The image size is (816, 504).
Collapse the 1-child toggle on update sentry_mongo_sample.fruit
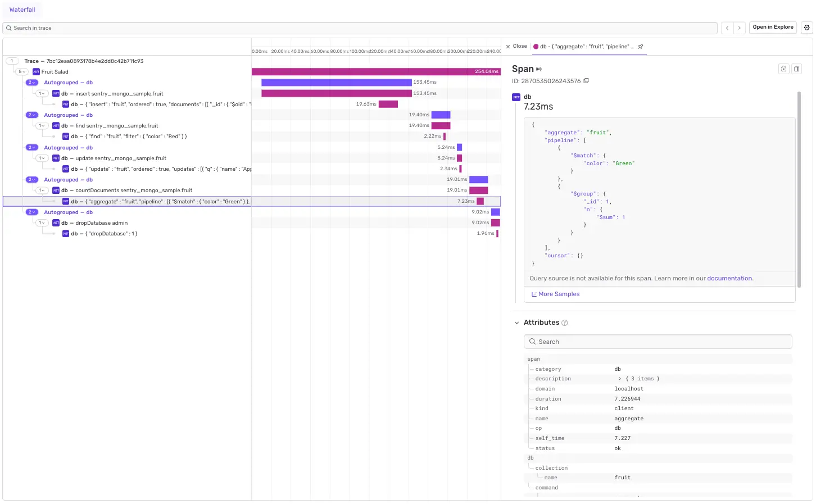(41, 158)
